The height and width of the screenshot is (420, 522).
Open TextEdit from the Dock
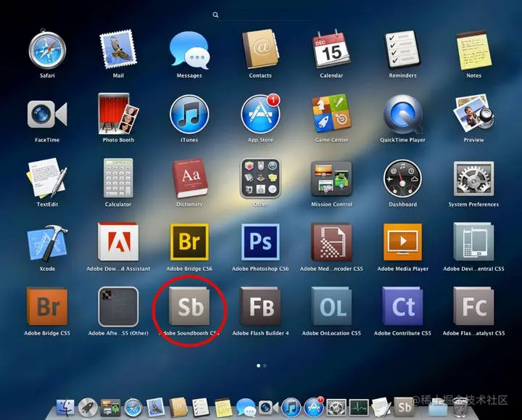(x=381, y=407)
